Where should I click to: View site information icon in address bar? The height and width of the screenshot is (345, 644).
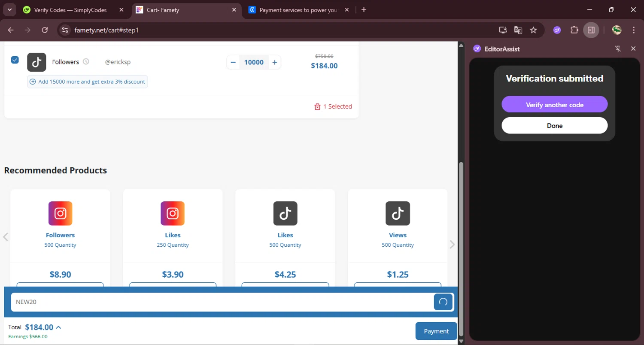tap(65, 30)
